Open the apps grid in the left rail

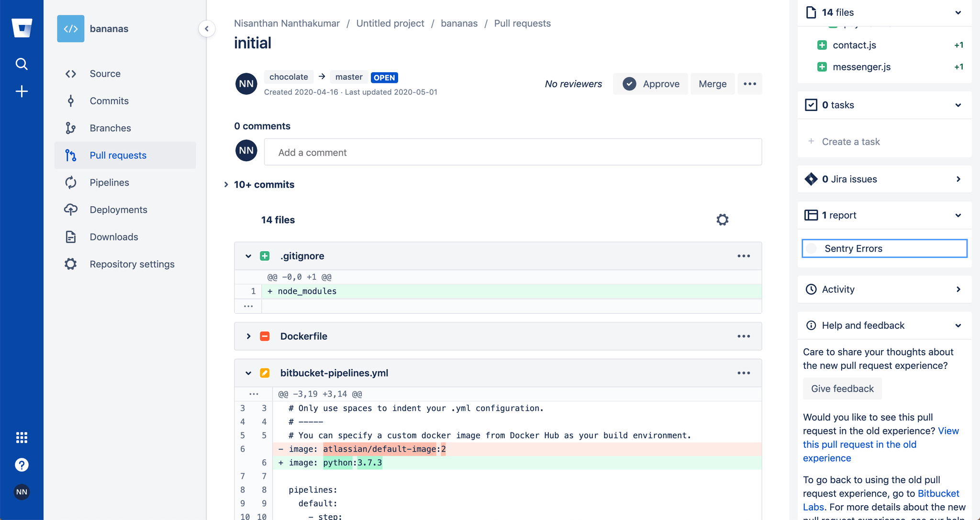(x=22, y=437)
